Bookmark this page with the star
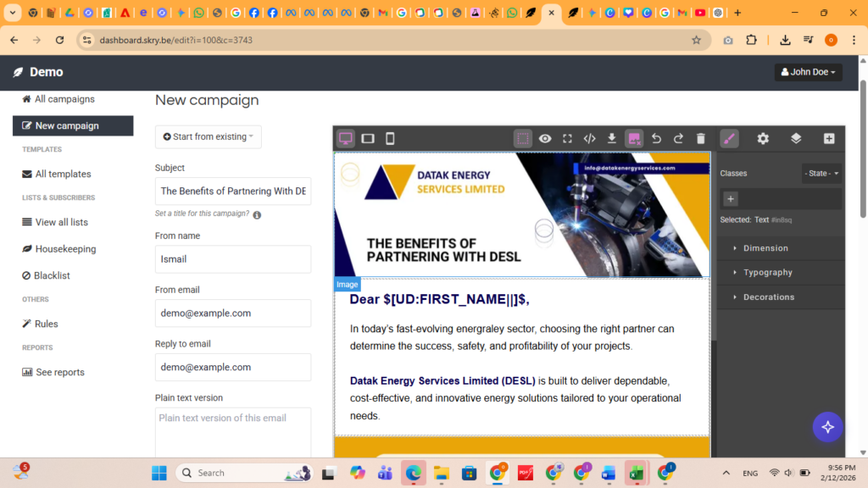Viewport: 868px width, 488px height. [x=697, y=40]
